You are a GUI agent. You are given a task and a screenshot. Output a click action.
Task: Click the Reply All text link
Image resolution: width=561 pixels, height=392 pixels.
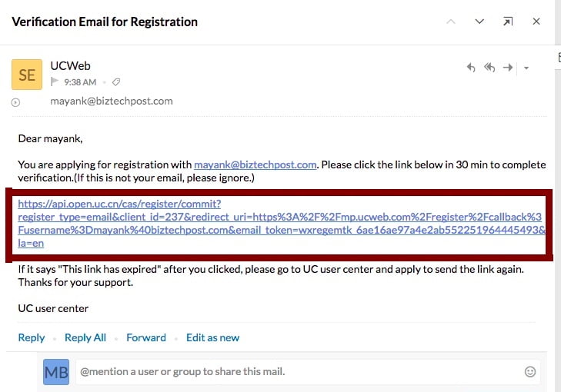[85, 337]
